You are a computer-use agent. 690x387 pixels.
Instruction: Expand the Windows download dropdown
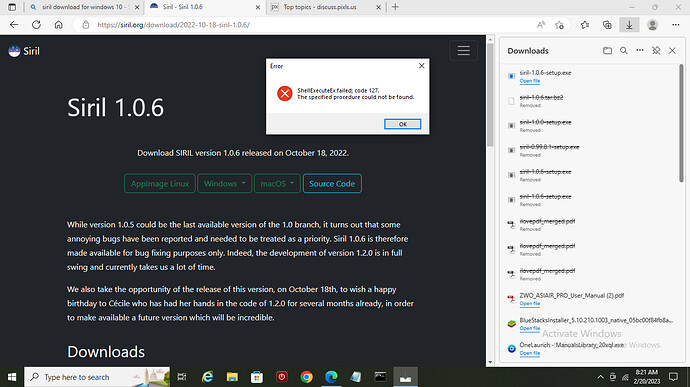click(x=224, y=184)
